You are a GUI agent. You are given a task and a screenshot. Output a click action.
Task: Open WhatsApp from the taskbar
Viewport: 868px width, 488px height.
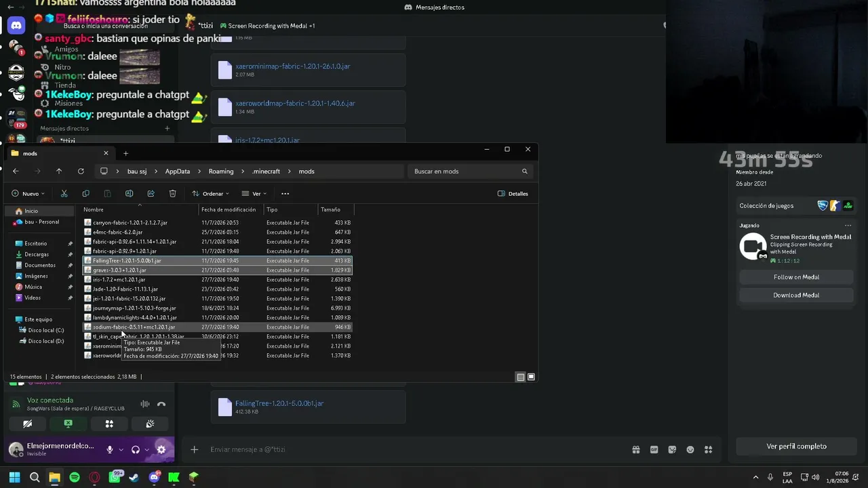(x=115, y=478)
